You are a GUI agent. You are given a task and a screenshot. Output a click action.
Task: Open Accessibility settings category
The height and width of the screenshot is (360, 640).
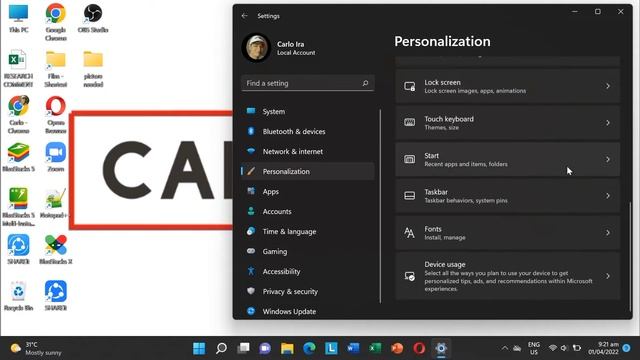pyautogui.click(x=308, y=271)
